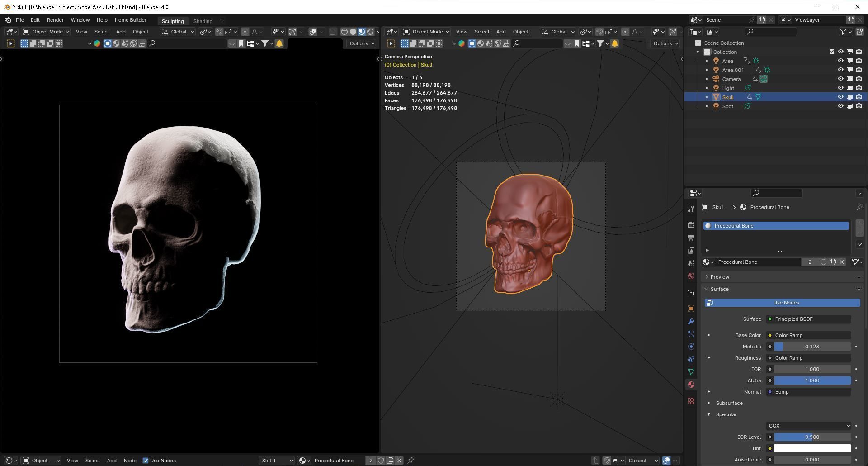Screen dimensions: 868x466
Task: Open the Home Builder menu
Action: 130,20
